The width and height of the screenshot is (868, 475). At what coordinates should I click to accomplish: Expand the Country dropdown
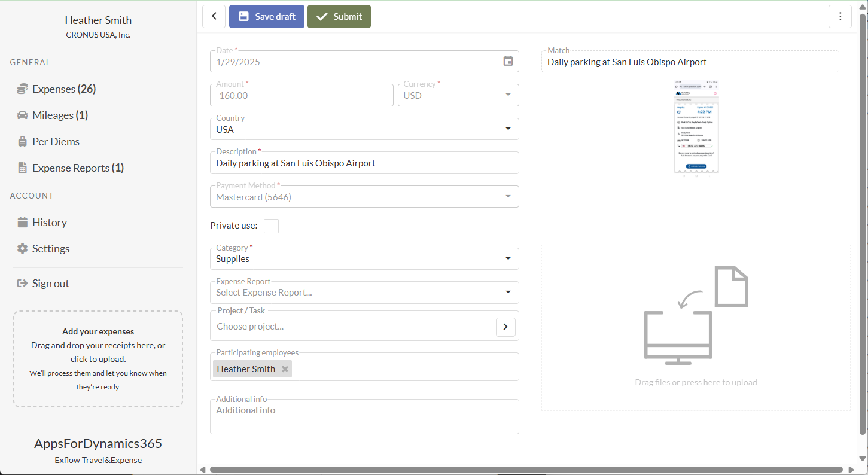click(508, 129)
